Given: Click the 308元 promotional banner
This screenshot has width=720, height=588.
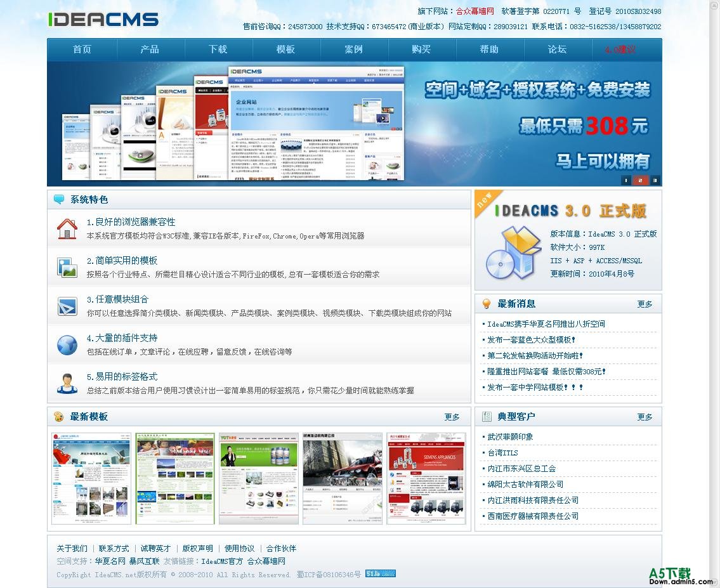Looking at the screenshot, I should (x=355, y=124).
